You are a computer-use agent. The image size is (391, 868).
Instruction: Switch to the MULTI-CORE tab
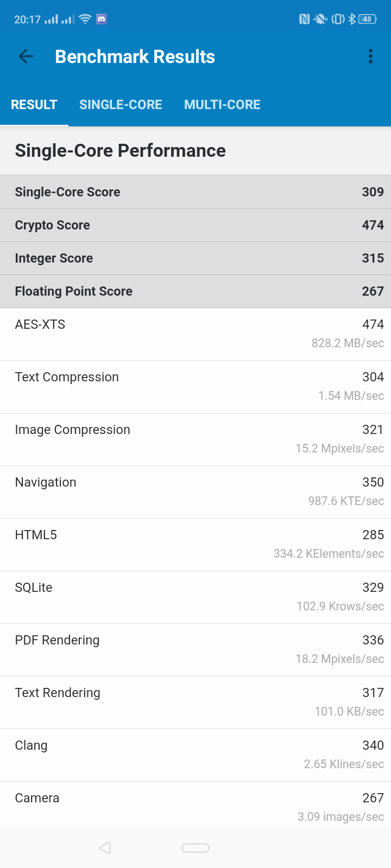(x=222, y=105)
